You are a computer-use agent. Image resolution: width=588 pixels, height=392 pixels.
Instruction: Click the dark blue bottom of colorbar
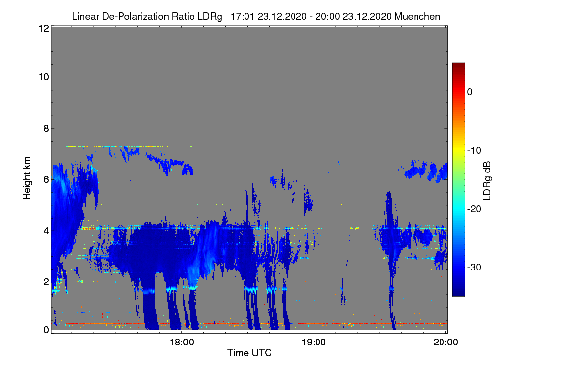[x=458, y=293]
